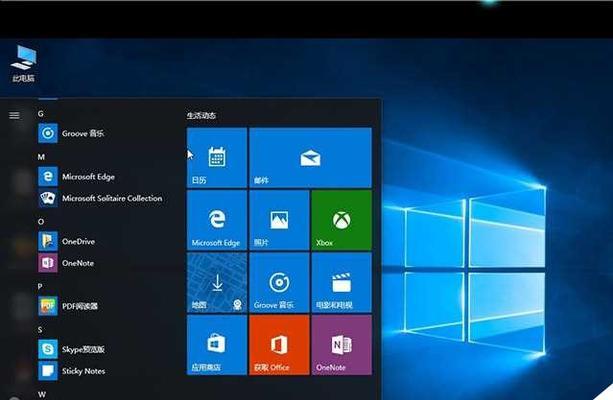Open the Photos 照片 tile
Image resolution: width=613 pixels, height=400 pixels.
[279, 220]
